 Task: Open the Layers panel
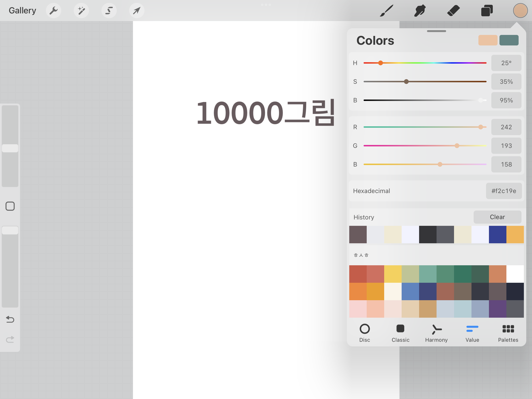coord(487,11)
